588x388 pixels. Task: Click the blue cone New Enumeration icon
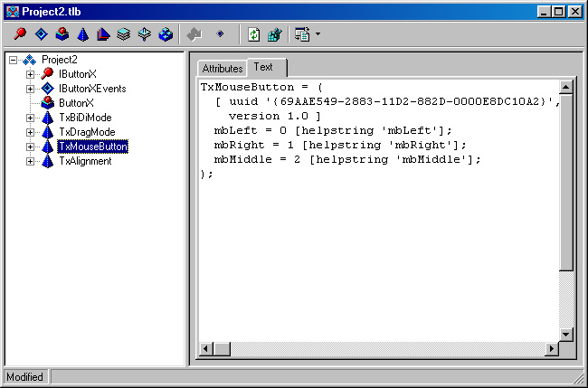coord(83,34)
